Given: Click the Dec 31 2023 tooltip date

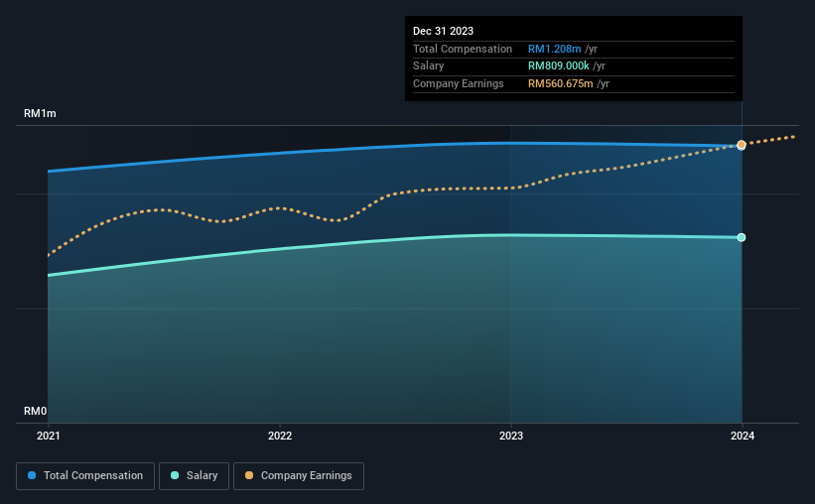Looking at the screenshot, I should (443, 31).
